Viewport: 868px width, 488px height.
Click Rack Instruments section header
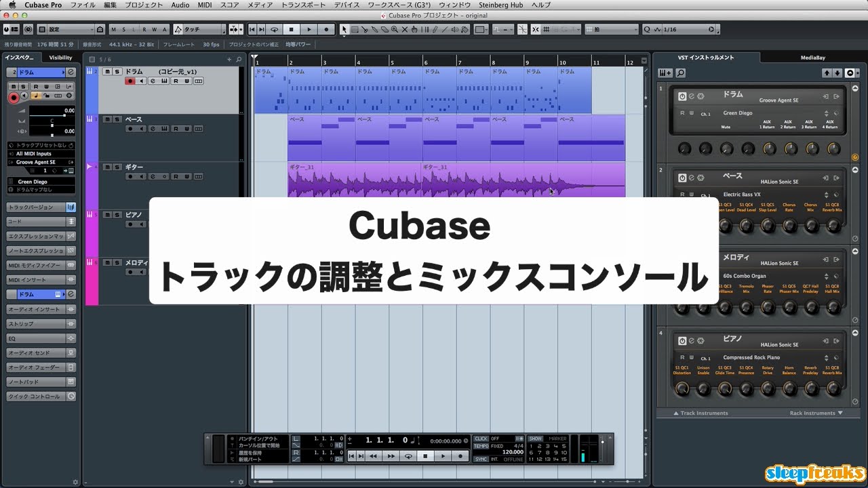coord(816,413)
